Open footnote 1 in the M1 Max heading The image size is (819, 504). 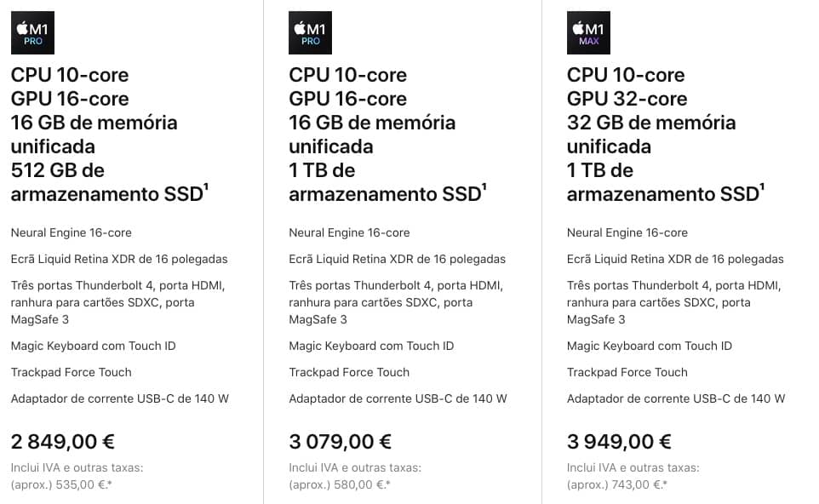(762, 186)
